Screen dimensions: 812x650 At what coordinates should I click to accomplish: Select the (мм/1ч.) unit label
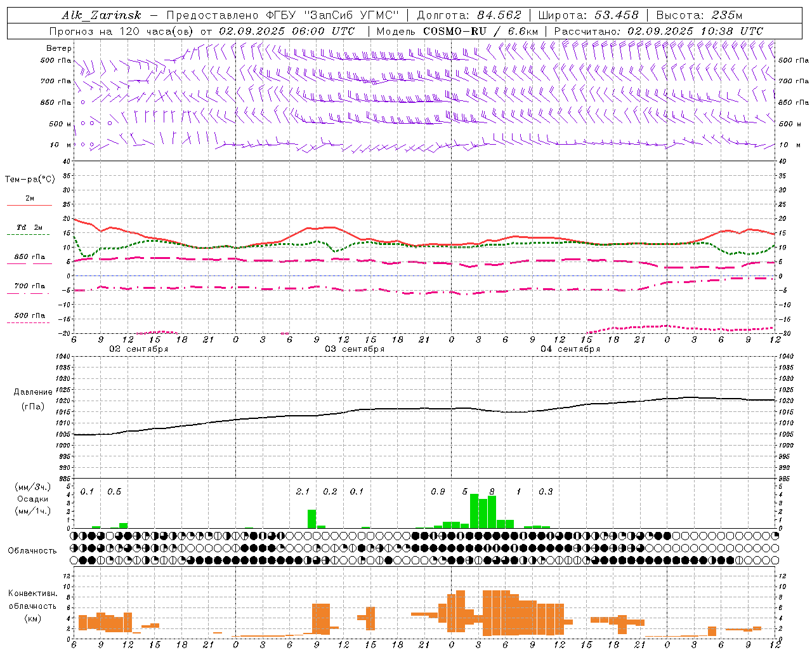pos(33,511)
